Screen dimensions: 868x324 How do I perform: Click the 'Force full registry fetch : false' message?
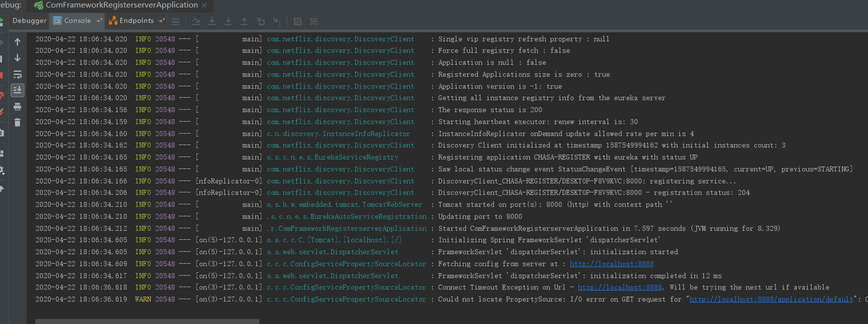504,50
